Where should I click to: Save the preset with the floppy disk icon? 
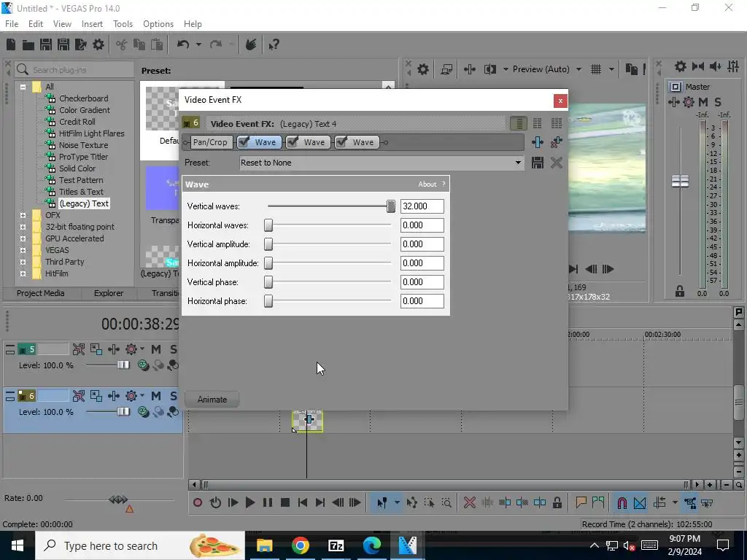point(538,163)
